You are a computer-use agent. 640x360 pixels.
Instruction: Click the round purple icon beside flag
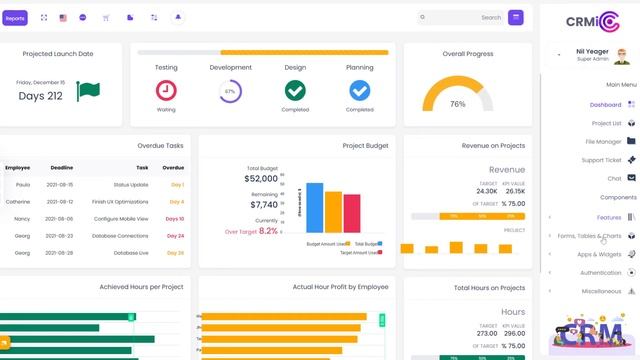coord(83,18)
